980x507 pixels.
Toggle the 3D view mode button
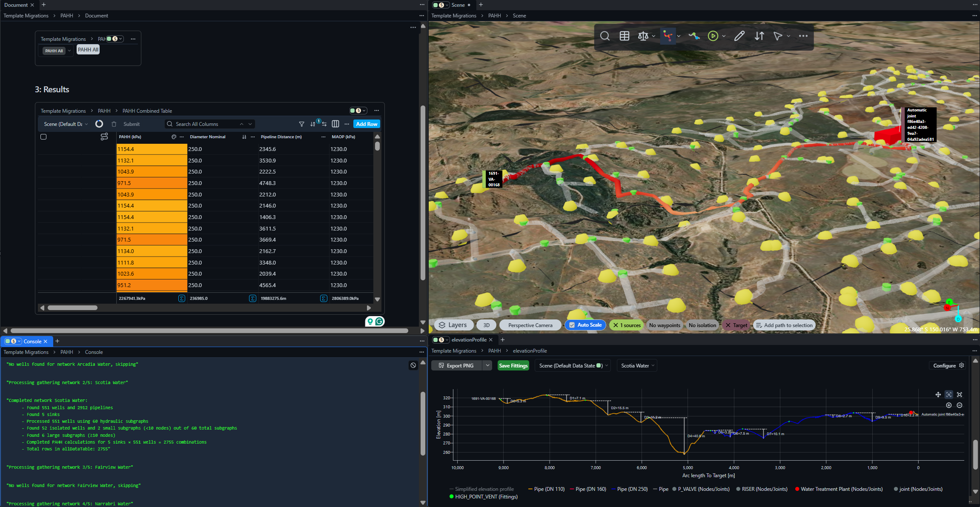(486, 325)
